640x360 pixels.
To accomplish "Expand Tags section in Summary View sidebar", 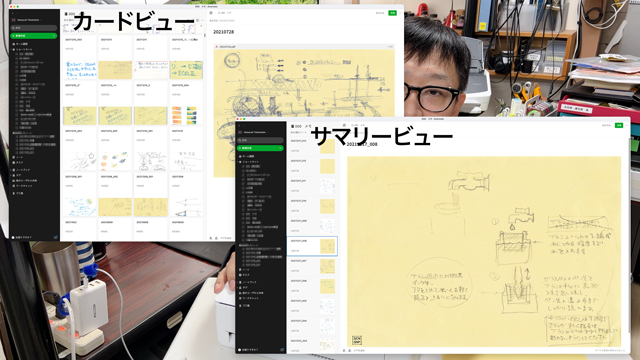I will 238,287.
